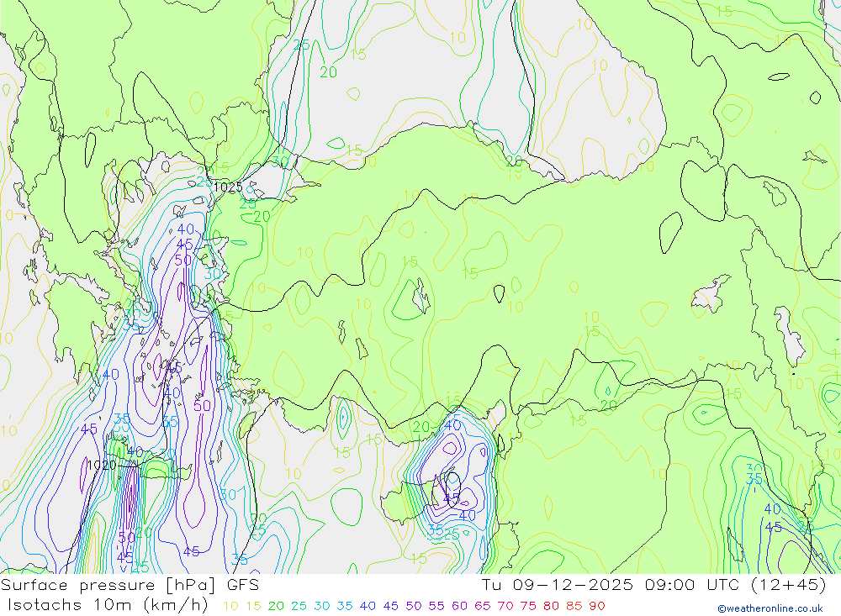Click the 'Isotachs 10m (km/h)' legend label
Image resolution: width=841 pixels, height=616 pixels.
click(108, 605)
